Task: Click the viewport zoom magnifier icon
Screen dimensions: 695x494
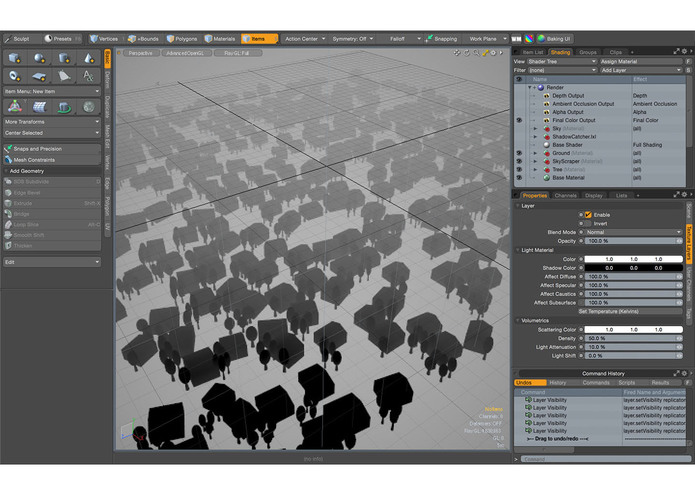Action: click(x=476, y=53)
